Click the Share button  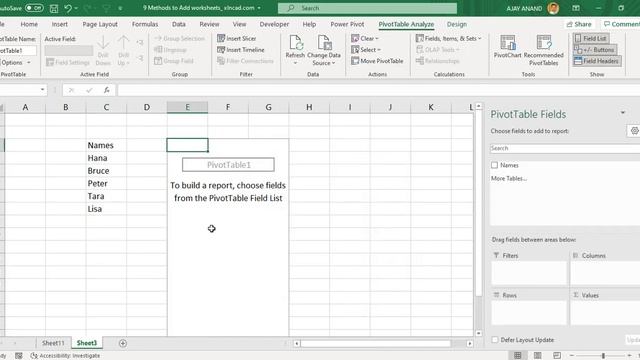coord(579,24)
